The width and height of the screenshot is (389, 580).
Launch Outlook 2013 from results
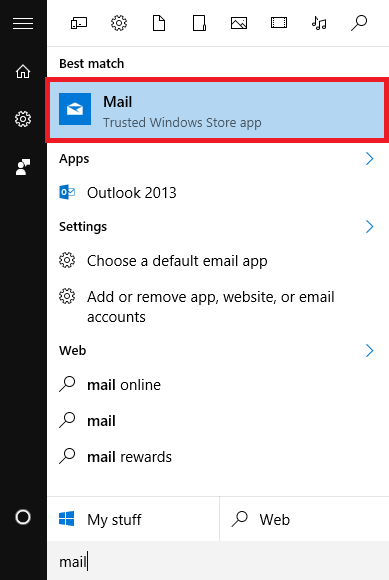pos(218,193)
